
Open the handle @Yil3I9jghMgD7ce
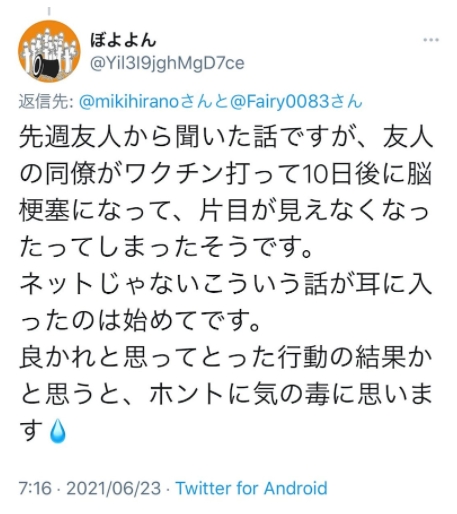[167, 63]
